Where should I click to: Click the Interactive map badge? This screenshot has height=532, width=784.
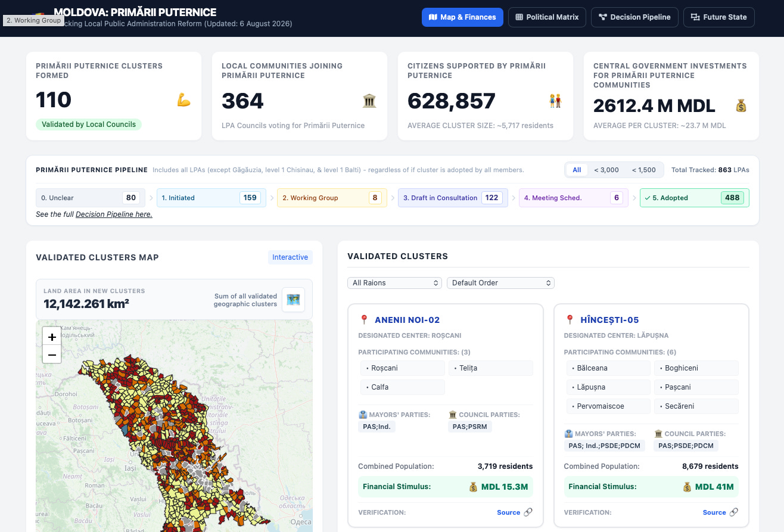click(290, 257)
